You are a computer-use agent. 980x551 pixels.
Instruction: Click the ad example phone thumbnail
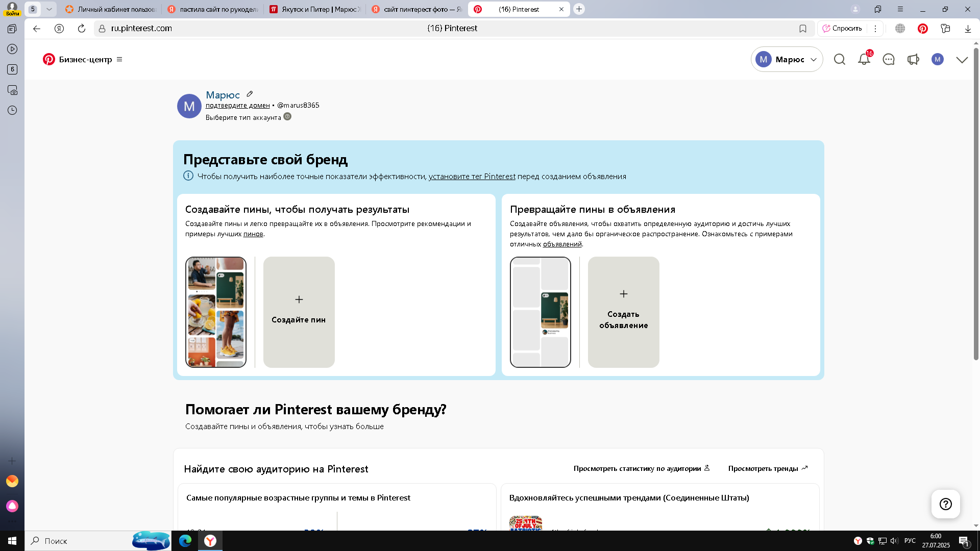[x=541, y=312]
